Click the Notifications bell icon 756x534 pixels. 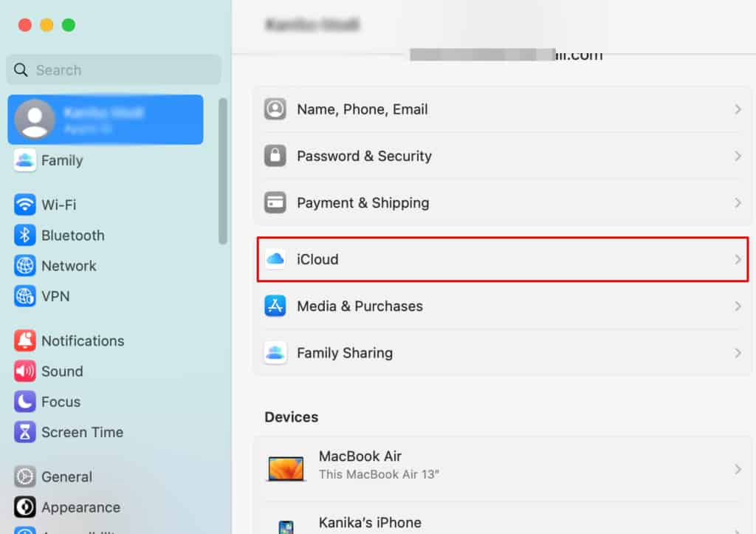pos(24,340)
